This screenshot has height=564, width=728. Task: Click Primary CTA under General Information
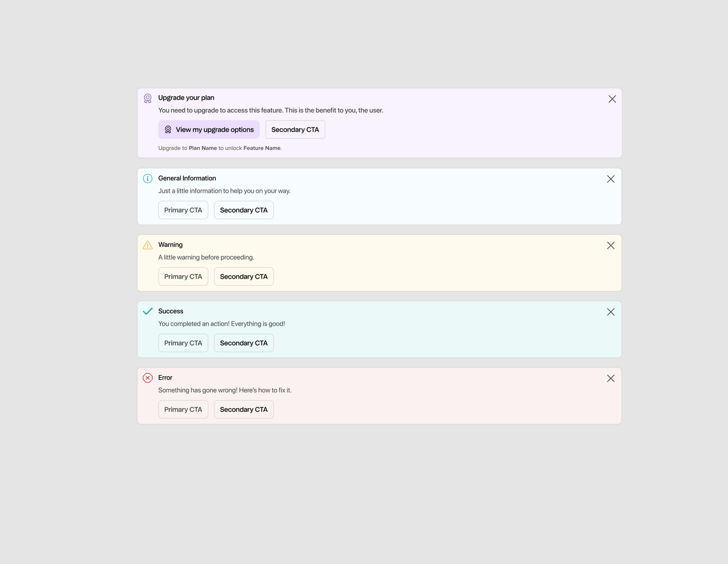click(183, 210)
